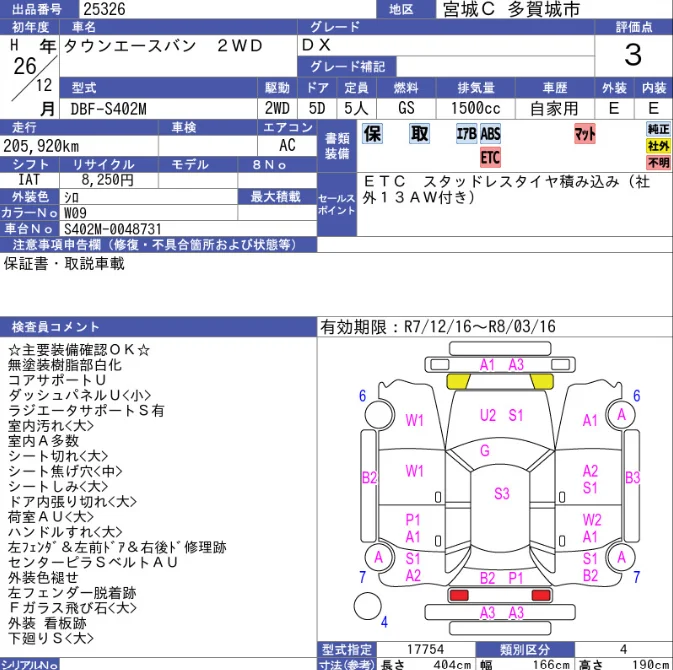Click the pink ETC equipment badge
Image resolution: width=673 pixels, height=670 pixels.
pos(490,157)
